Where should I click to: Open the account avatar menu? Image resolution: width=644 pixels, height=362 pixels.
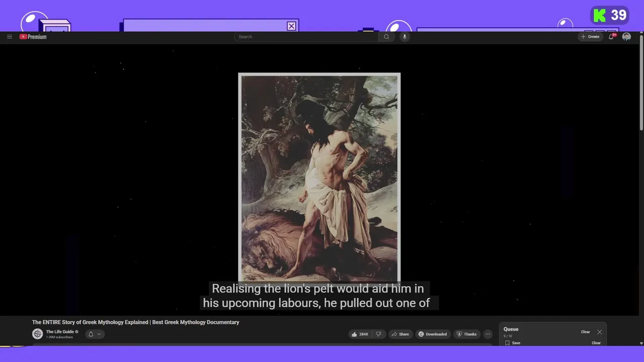pyautogui.click(x=626, y=37)
